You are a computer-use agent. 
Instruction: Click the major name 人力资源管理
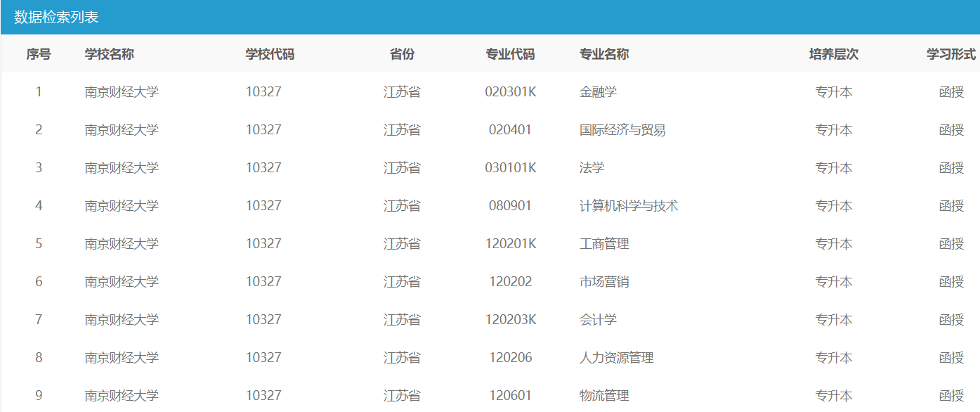point(617,358)
